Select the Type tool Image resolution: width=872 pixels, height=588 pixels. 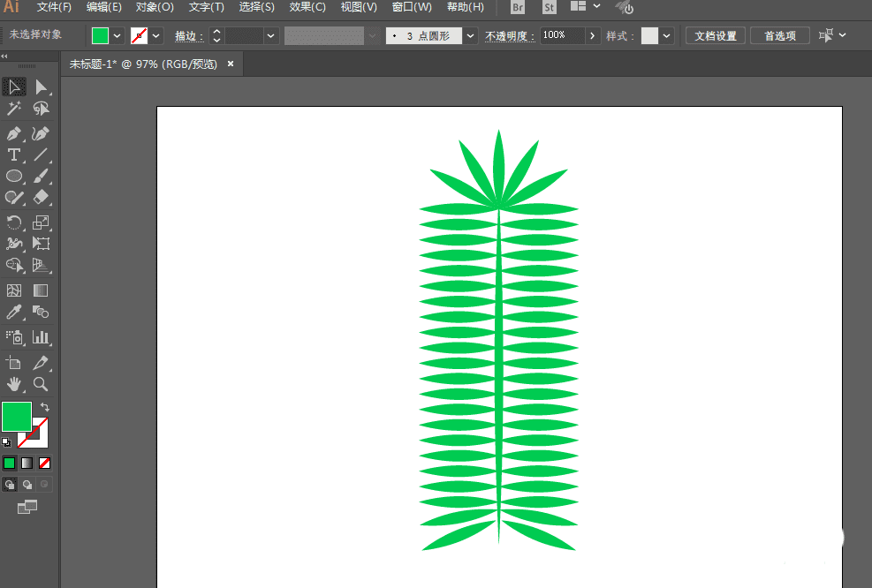pyautogui.click(x=14, y=155)
